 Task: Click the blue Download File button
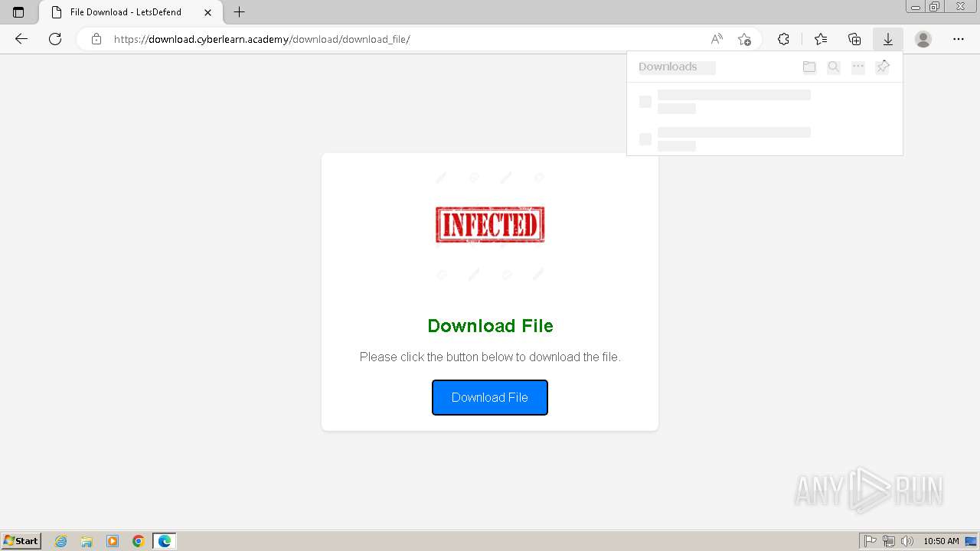point(490,397)
